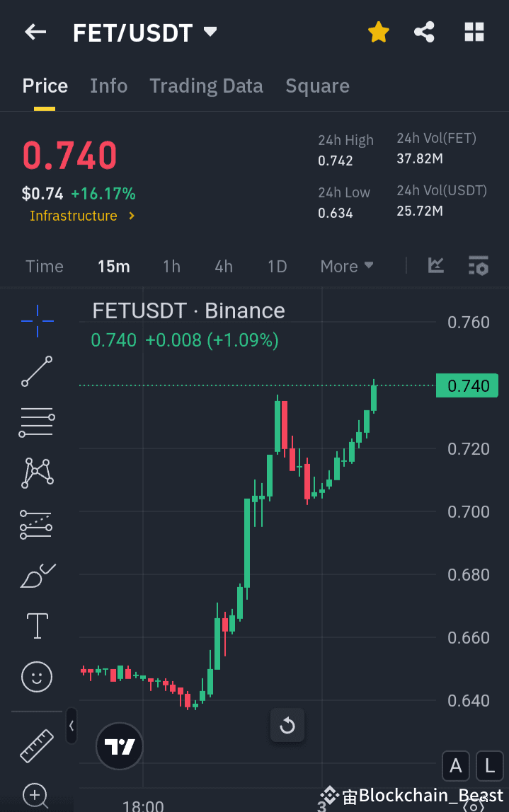Switch to the Trading Data tab
509x812 pixels.
tap(206, 86)
